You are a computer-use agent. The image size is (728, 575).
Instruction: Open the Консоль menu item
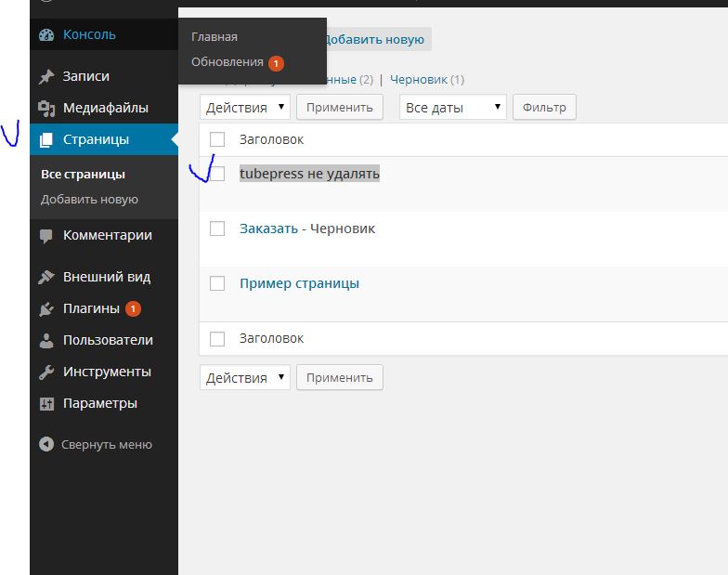tap(104, 35)
